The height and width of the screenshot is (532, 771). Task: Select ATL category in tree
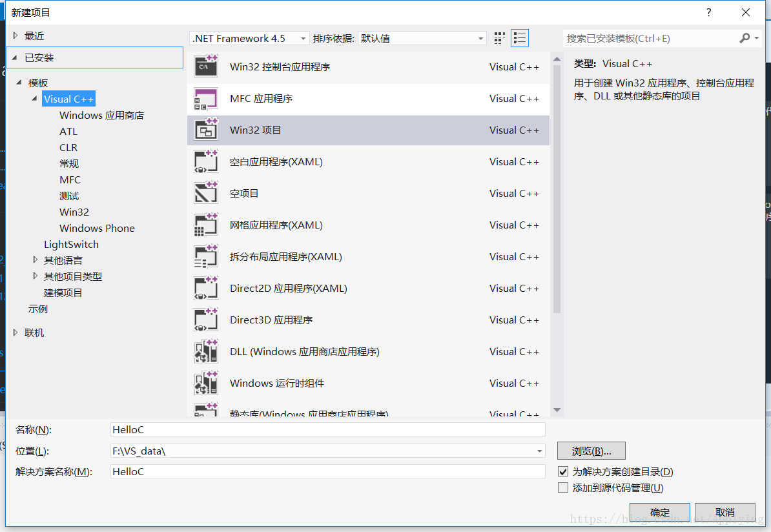[68, 131]
